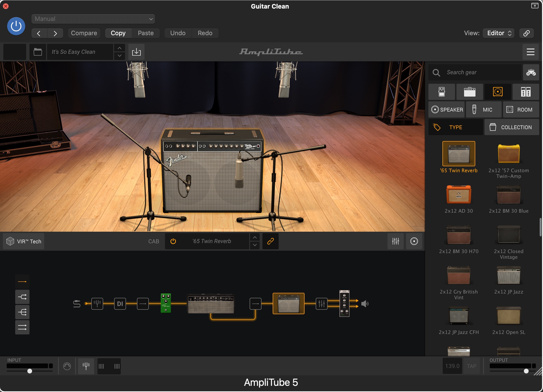Go to next preset with right arrow
The width and height of the screenshot is (543, 392).
[x=55, y=33]
